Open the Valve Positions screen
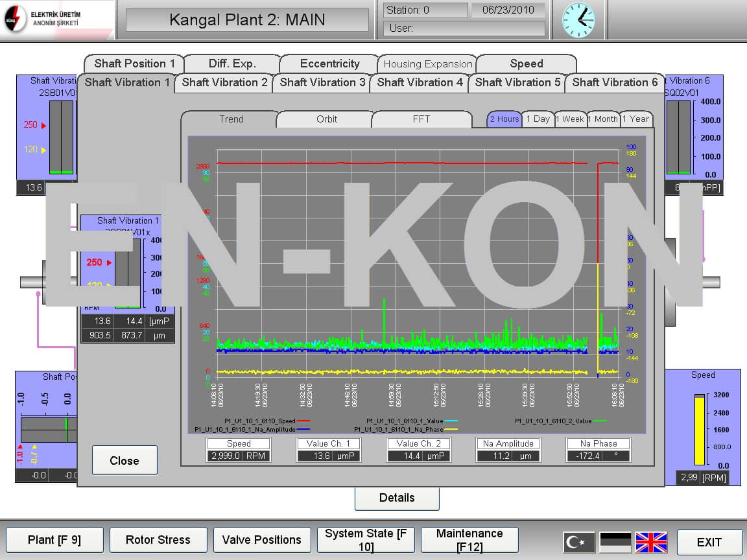Viewport: 747px width, 560px height. [261, 540]
